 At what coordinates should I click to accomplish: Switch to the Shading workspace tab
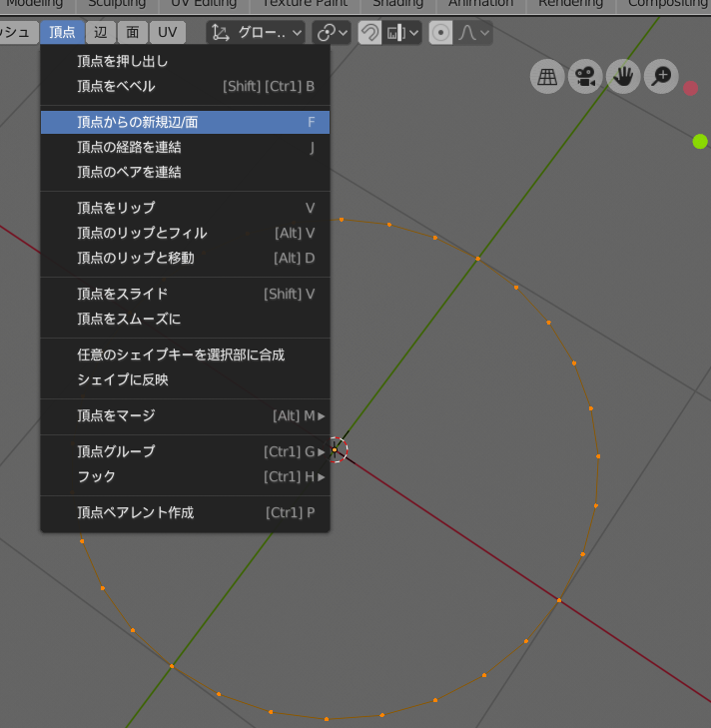[x=398, y=5]
